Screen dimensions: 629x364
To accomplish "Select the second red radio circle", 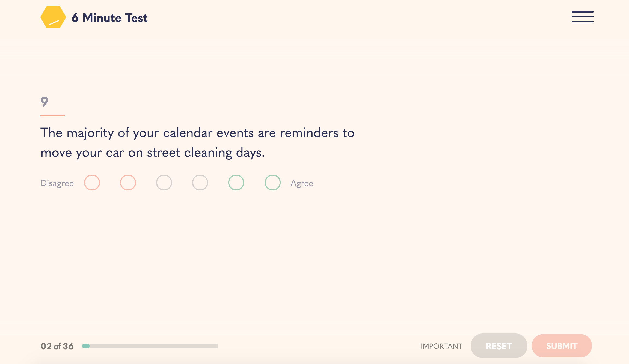I will point(128,183).
